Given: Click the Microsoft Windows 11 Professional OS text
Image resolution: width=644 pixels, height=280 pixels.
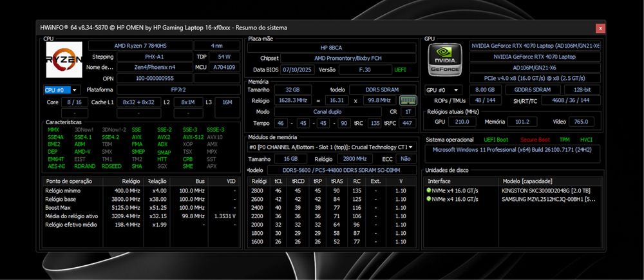Looking at the screenshot, I should (512, 150).
